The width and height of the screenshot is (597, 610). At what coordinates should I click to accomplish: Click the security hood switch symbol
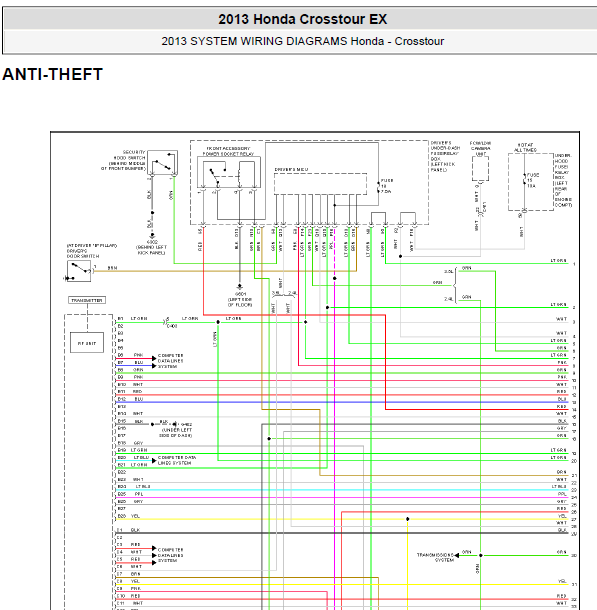pyautogui.click(x=163, y=163)
